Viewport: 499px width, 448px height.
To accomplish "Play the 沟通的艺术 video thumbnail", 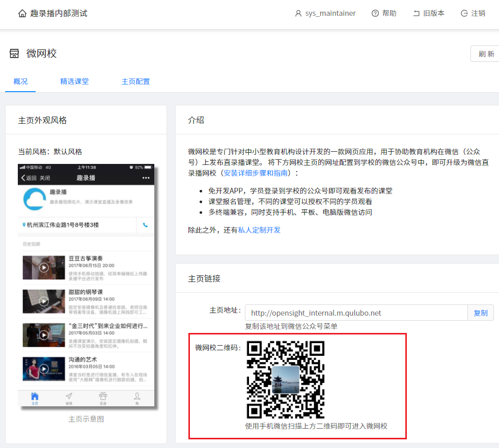I will tap(44, 369).
